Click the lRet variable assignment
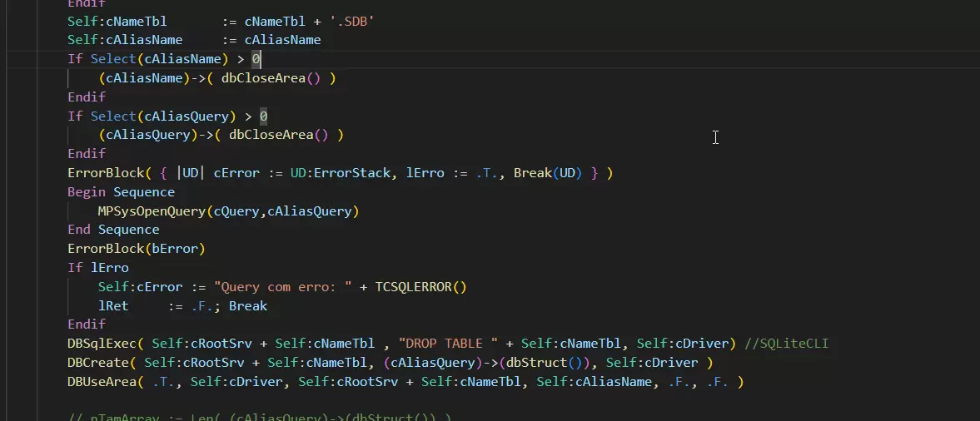This screenshot has width=980, height=421. point(113,306)
